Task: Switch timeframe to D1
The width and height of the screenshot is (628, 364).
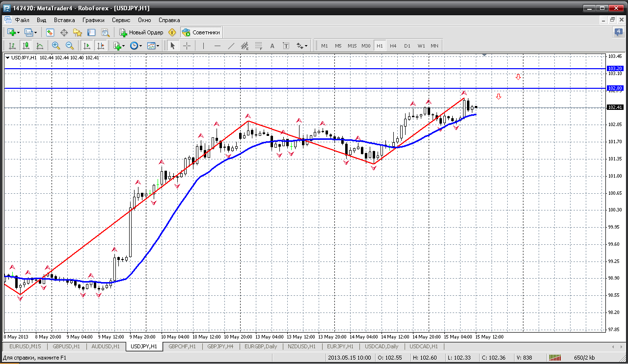Action: [x=407, y=46]
